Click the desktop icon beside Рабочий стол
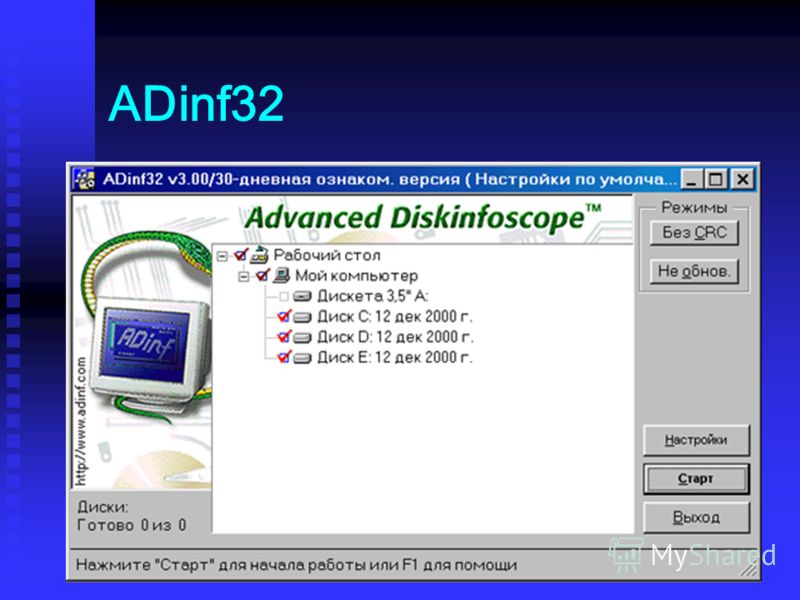Viewport: 800px width, 600px height. tap(259, 255)
